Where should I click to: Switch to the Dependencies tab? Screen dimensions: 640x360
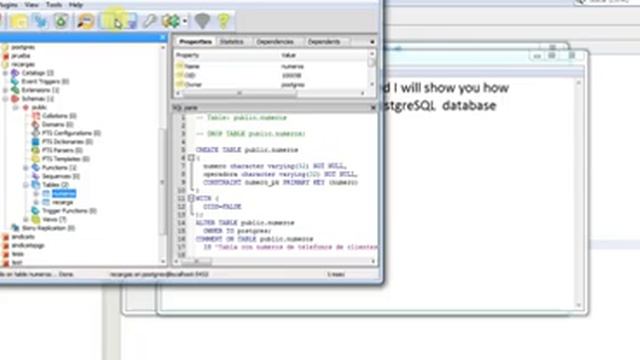(x=275, y=42)
